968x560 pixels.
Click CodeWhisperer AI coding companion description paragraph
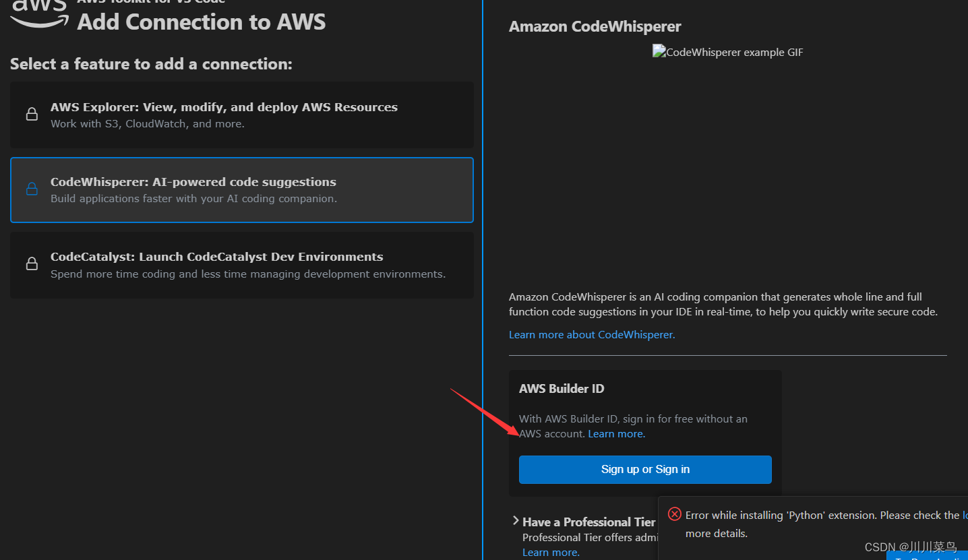[x=723, y=304]
